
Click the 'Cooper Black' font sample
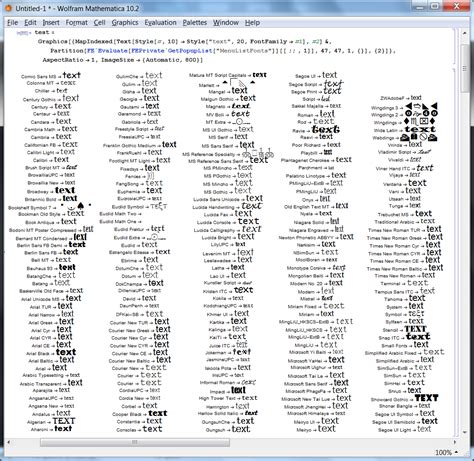pos(140,413)
